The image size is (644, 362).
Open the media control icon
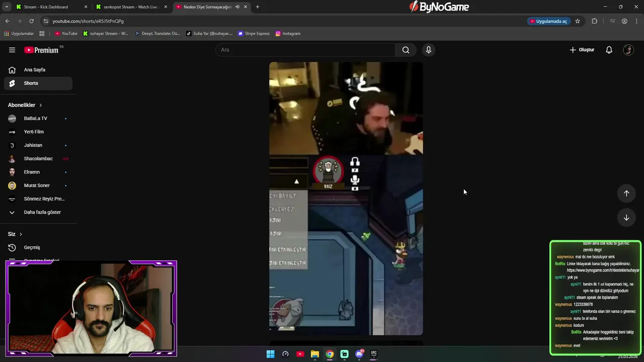(x=612, y=21)
